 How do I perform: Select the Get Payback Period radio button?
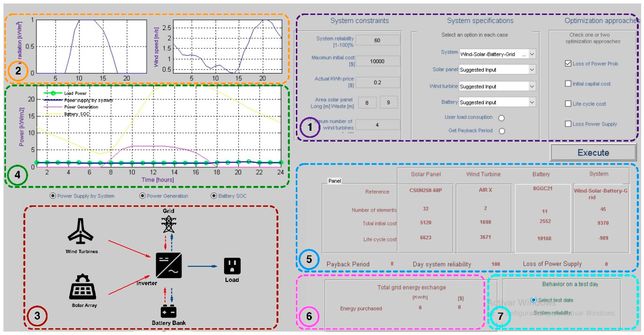tap(502, 131)
